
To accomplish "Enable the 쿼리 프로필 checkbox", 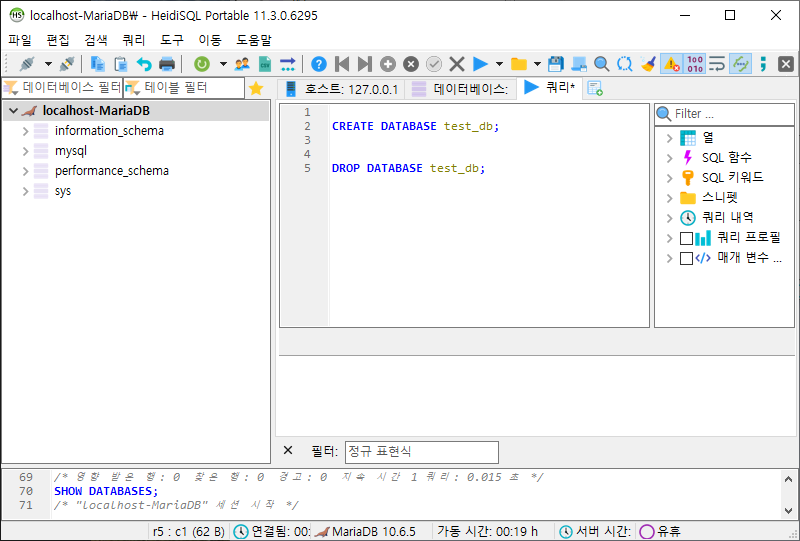I will 686,238.
